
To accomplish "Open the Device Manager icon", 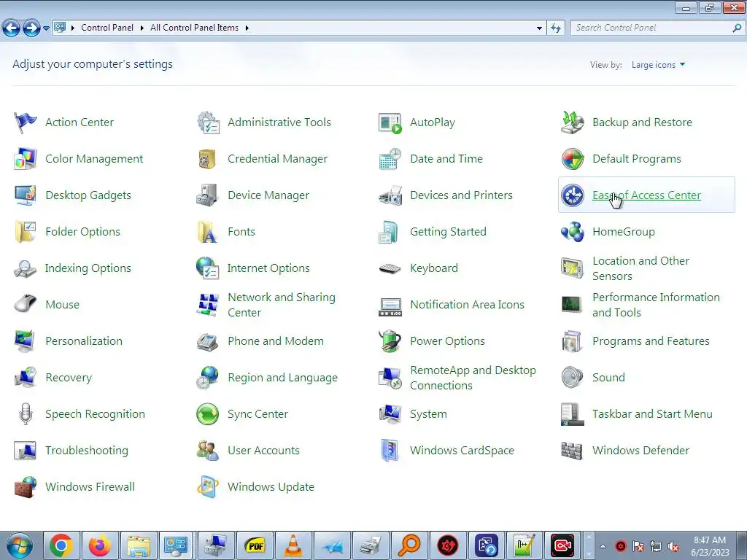I will pyautogui.click(x=208, y=195).
